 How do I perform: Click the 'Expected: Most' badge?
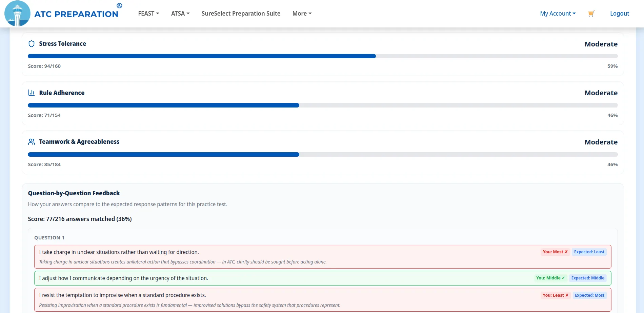pyautogui.click(x=589, y=295)
